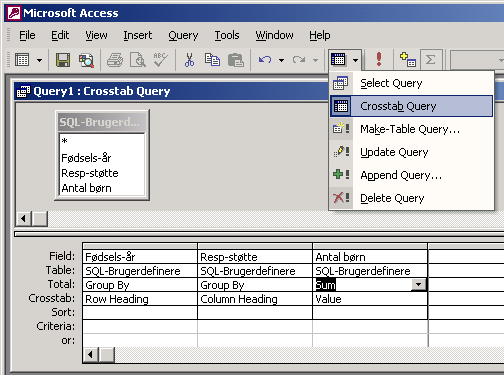Click the Group By cell under Resp-støtte
Image resolution: width=504 pixels, height=375 pixels.
click(255, 285)
